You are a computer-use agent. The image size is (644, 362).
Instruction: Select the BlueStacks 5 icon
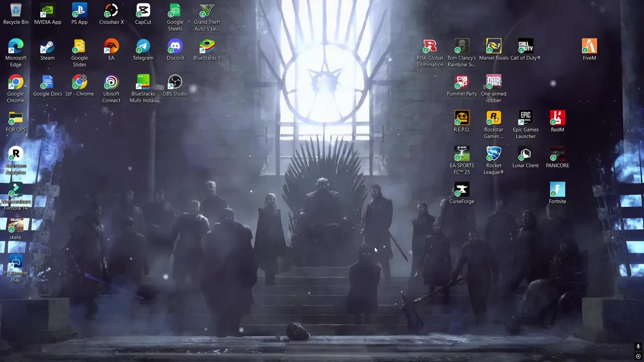click(x=207, y=46)
